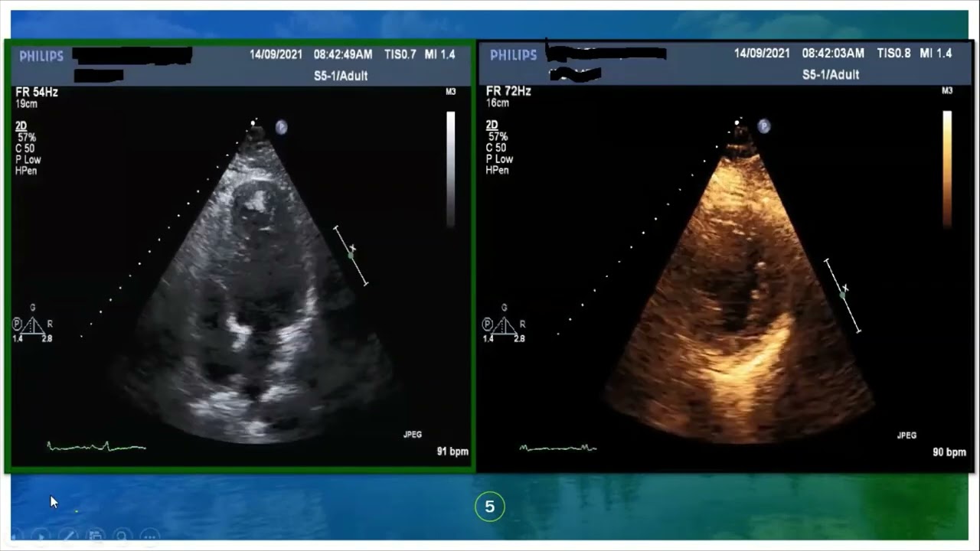Click the PHILIPS logo on the right panel
Image resolution: width=980 pixels, height=551 pixels.
pos(513,55)
